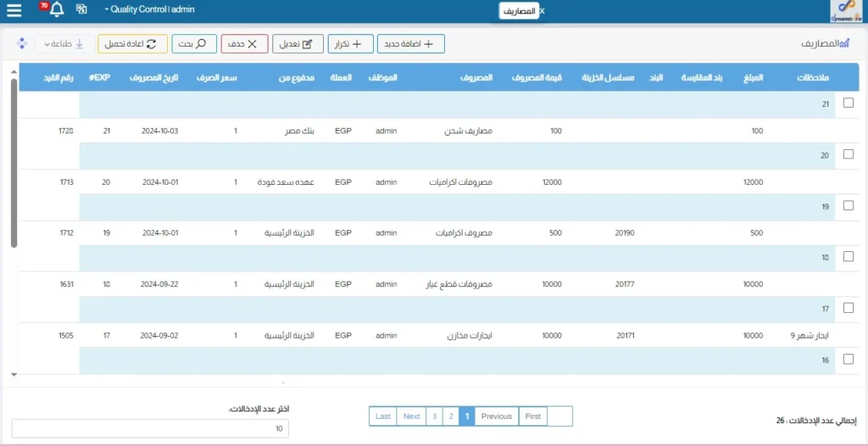This screenshot has height=447, width=868.
Task: Click the اضافة جديد add new button
Action: [x=410, y=44]
